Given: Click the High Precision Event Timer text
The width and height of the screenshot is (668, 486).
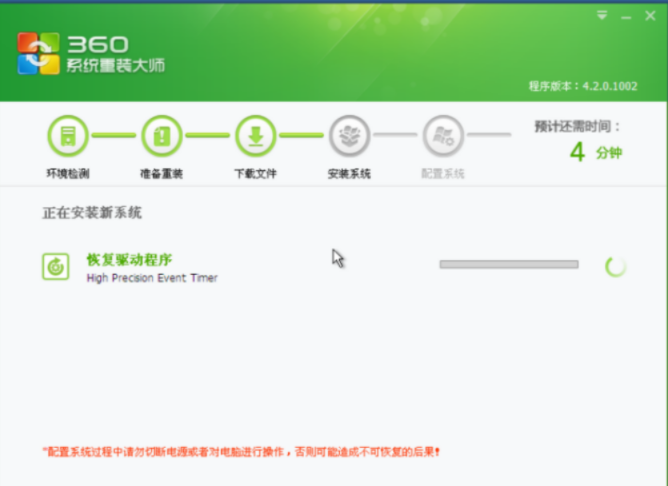Looking at the screenshot, I should (x=152, y=278).
